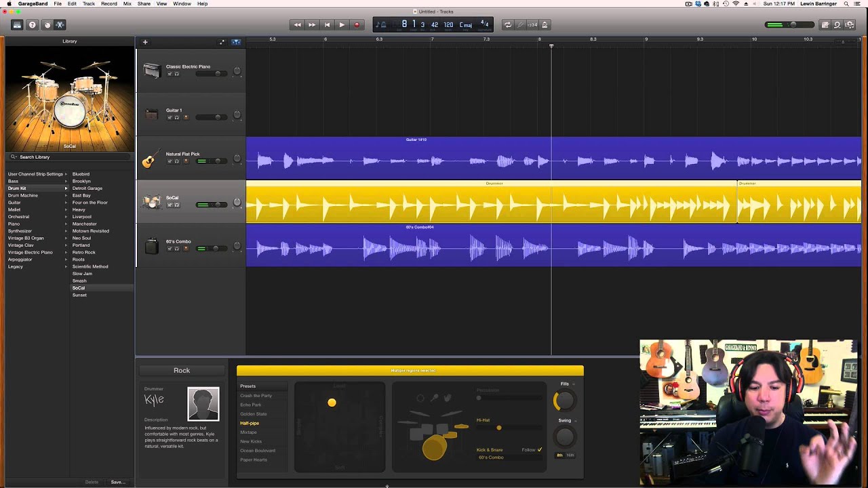Adjust the SoCal track volume slider

(x=212, y=205)
